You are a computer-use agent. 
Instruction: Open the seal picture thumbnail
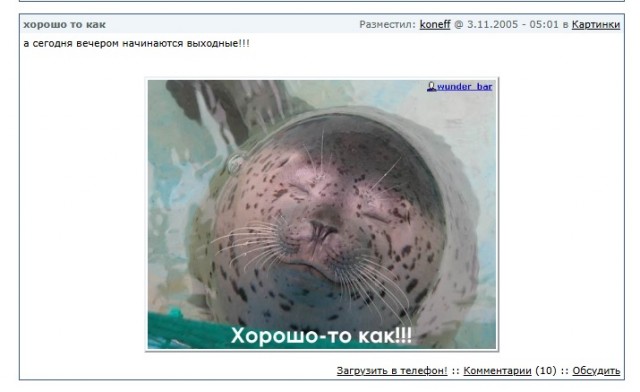322,214
